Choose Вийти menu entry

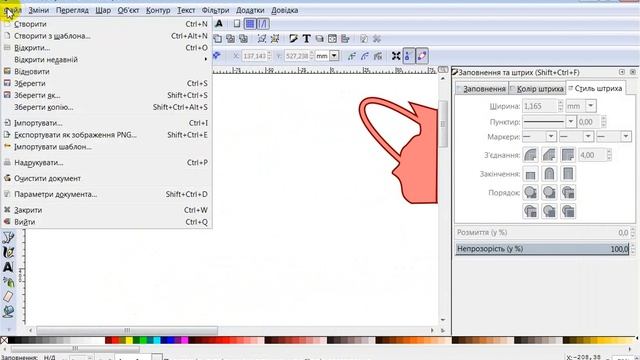point(106,222)
